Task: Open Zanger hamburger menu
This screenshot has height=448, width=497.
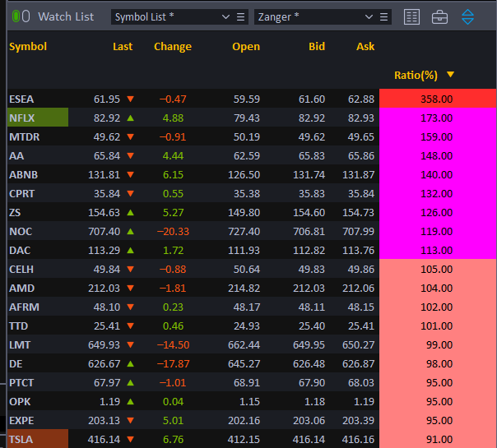Action: point(383,16)
